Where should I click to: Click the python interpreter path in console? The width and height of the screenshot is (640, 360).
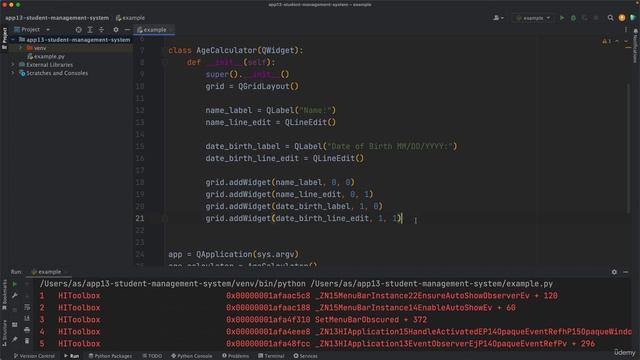pyautogui.click(x=172, y=284)
